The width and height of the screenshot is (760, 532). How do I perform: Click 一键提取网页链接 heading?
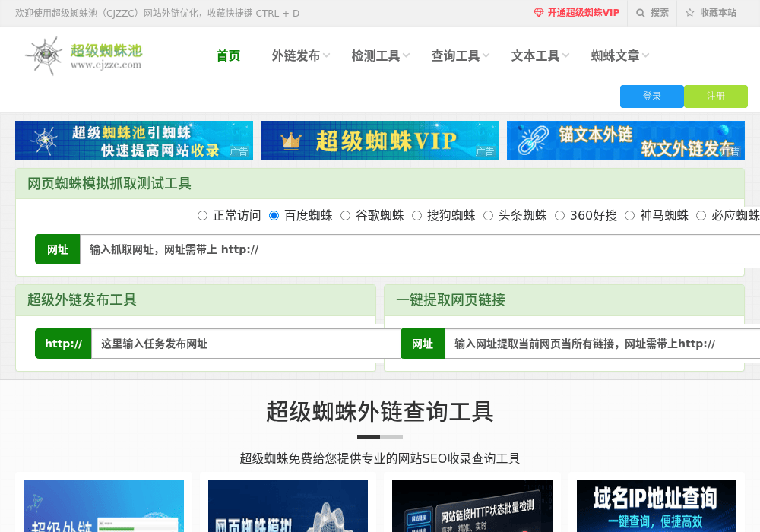pyautogui.click(x=451, y=300)
